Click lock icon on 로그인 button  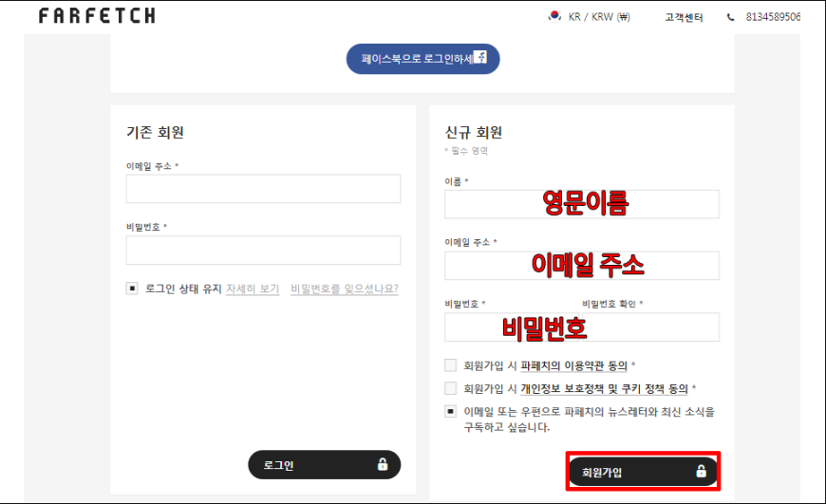[383, 464]
